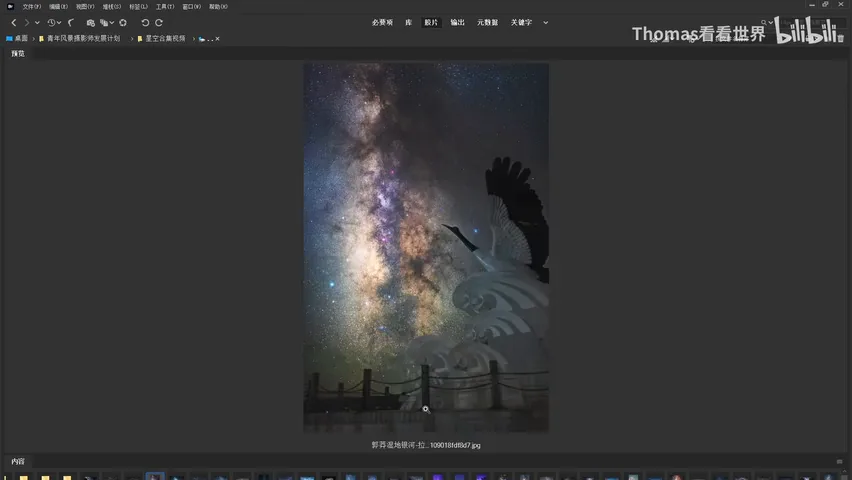Click the Adobe Bridge app icon

(x=10, y=7)
